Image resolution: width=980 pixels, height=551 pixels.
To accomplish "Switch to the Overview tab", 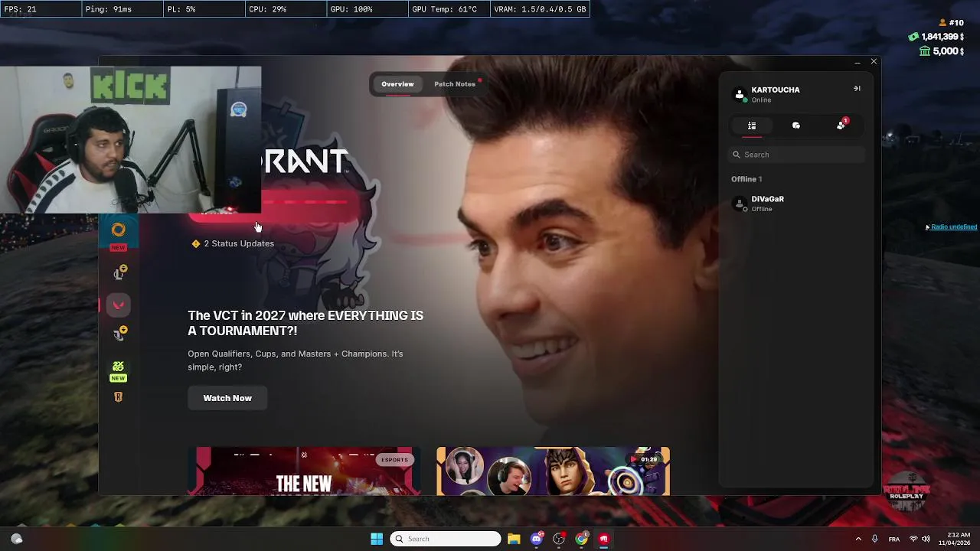I will tap(397, 84).
